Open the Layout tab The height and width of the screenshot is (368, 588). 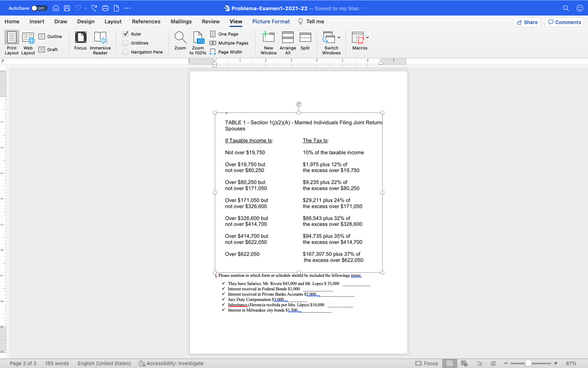coord(113,21)
